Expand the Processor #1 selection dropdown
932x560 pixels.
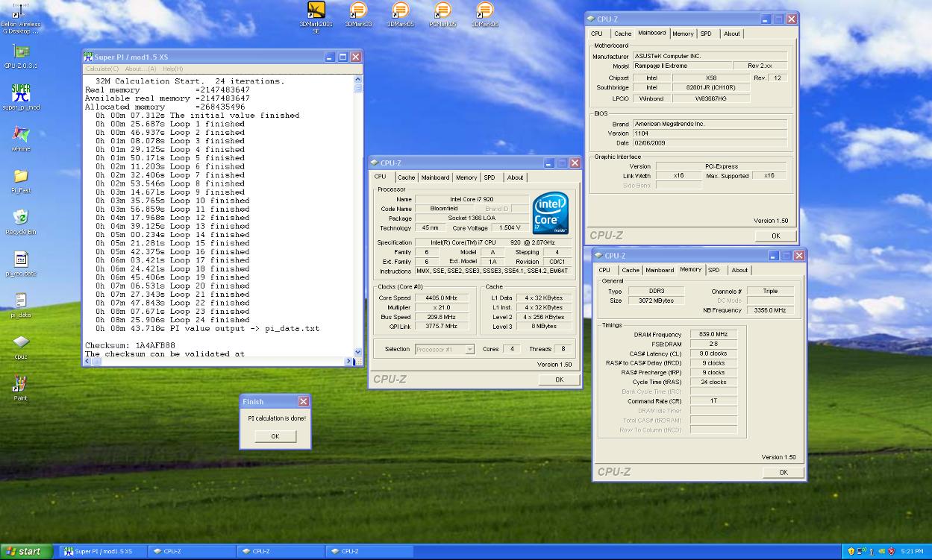tap(470, 349)
